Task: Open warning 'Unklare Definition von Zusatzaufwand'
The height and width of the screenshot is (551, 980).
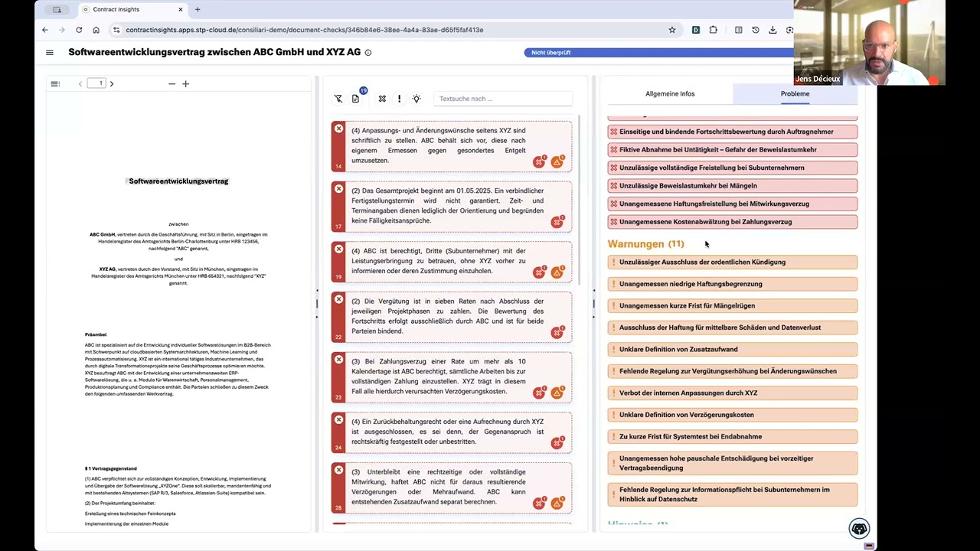Action: (x=733, y=349)
